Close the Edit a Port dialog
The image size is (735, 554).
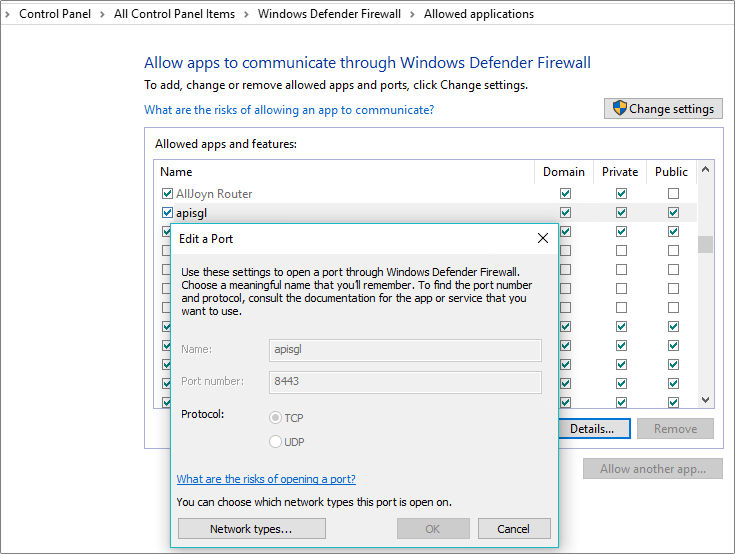coord(543,238)
